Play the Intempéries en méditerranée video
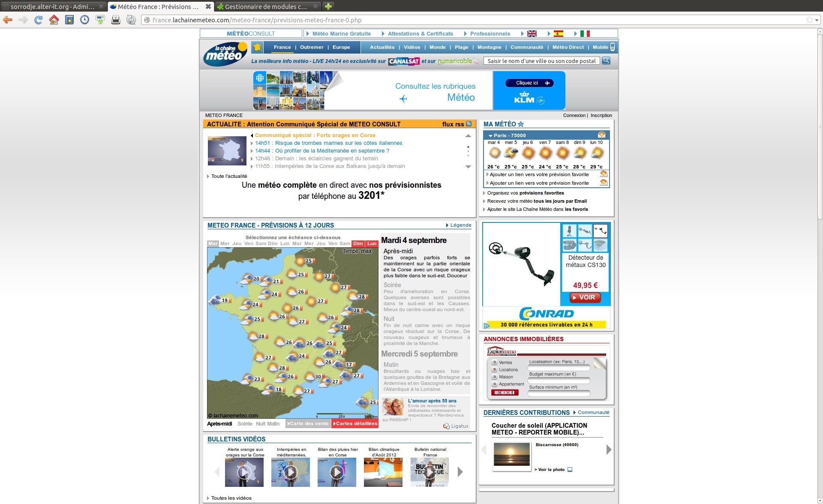This screenshot has height=504, width=823. [x=291, y=472]
